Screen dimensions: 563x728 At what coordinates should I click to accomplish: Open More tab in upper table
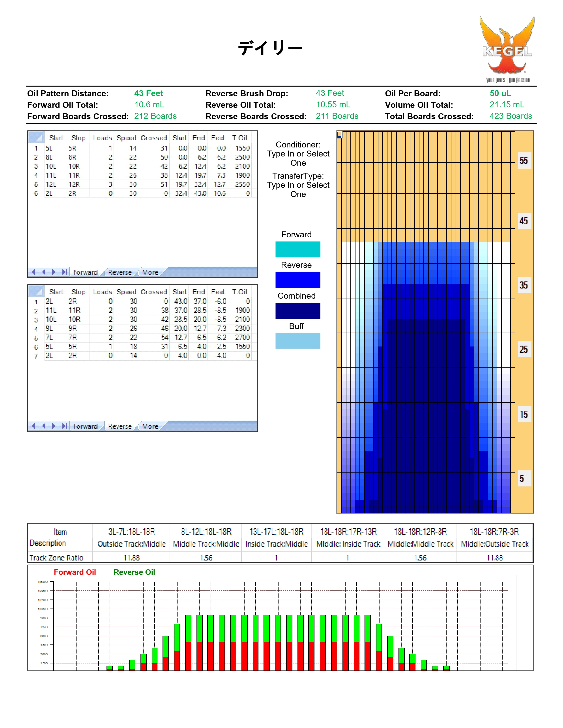point(150,272)
